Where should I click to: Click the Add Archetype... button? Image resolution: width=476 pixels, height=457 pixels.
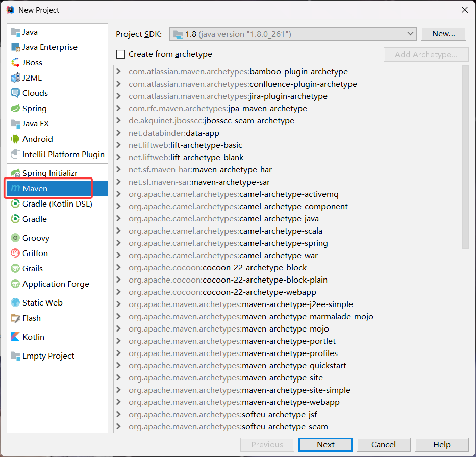pos(426,54)
